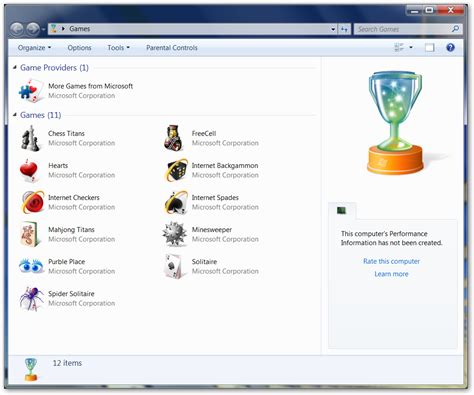
Task: Click the Game Providers (1) heading
Action: pos(54,68)
